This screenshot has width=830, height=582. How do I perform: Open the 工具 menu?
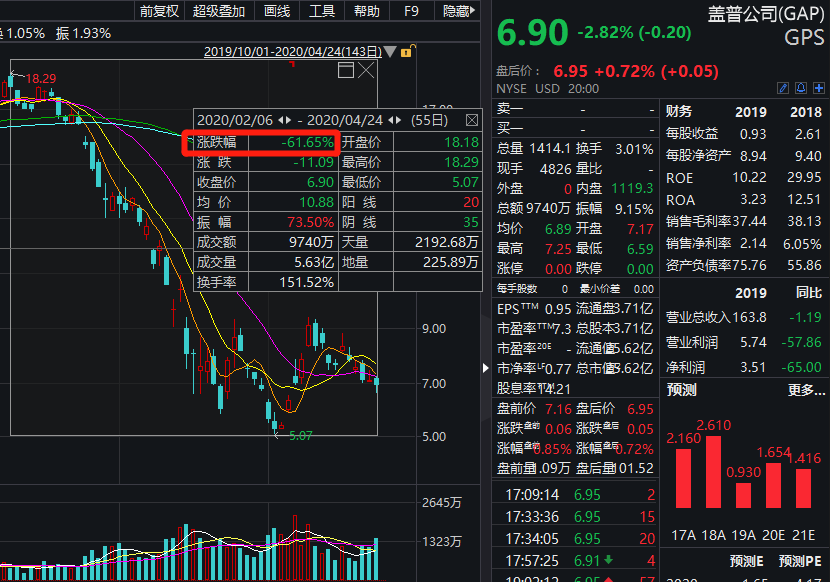click(x=321, y=11)
